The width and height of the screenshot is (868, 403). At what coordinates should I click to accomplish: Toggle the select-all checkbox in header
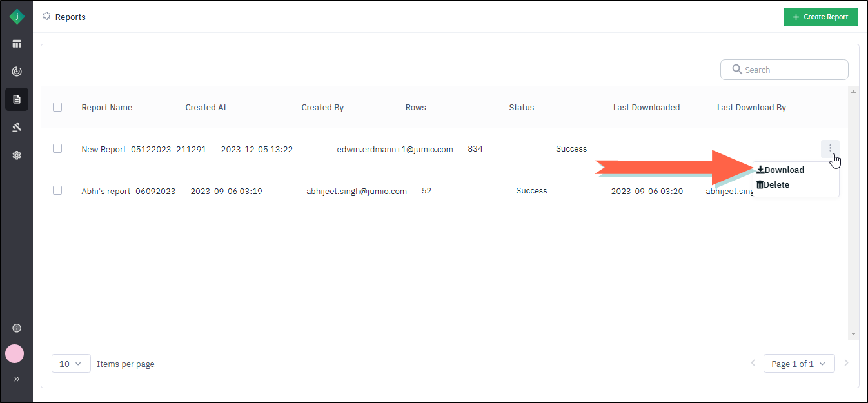point(57,107)
